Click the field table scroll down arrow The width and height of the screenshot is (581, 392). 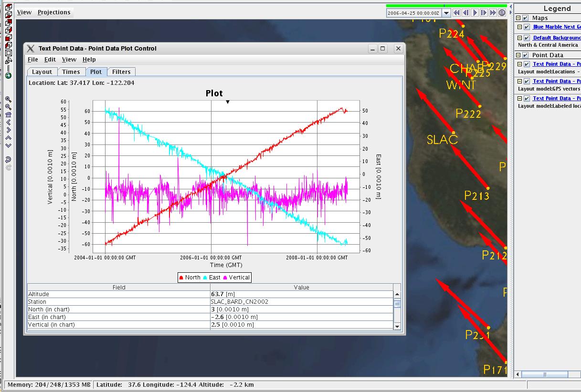[x=397, y=327]
